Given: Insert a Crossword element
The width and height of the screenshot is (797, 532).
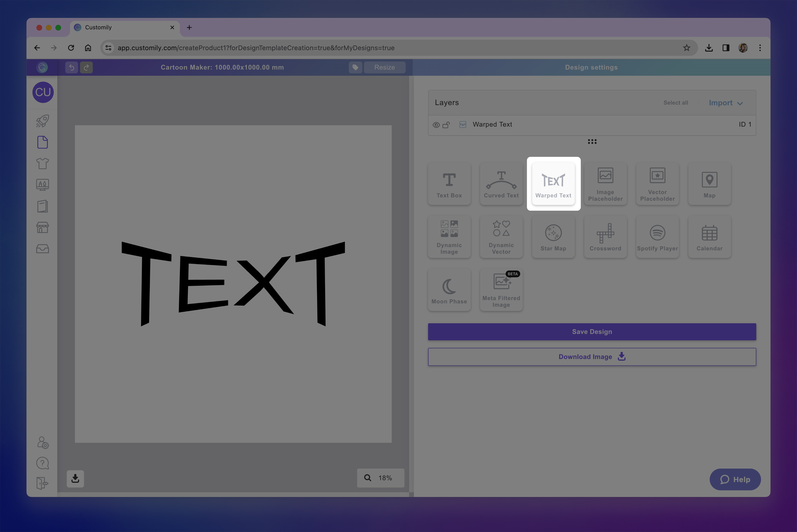Looking at the screenshot, I should (x=605, y=237).
